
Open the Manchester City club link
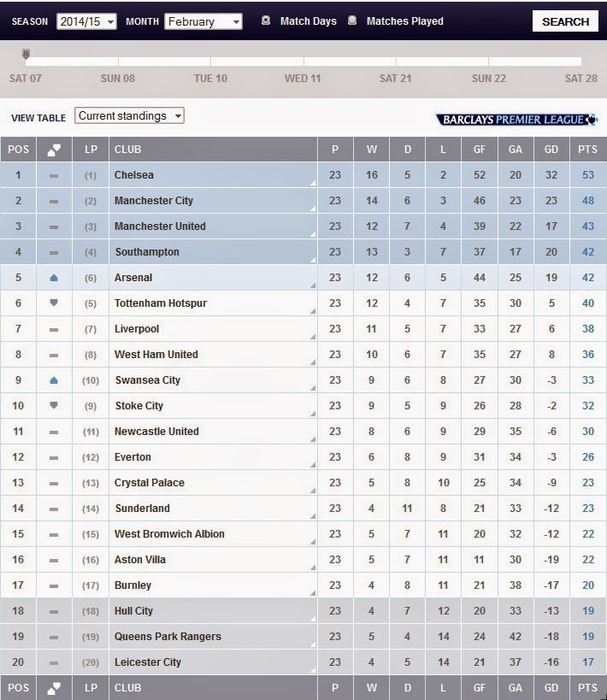point(154,201)
